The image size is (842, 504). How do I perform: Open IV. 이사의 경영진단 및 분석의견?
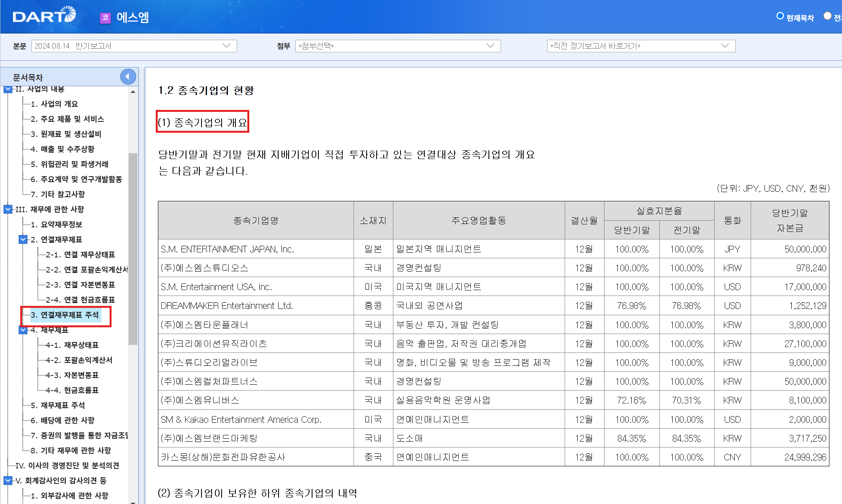pos(67,465)
